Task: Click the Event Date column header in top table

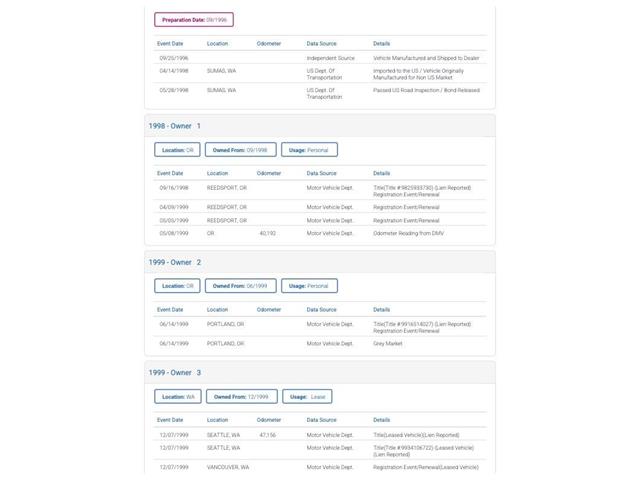Action: click(x=170, y=43)
